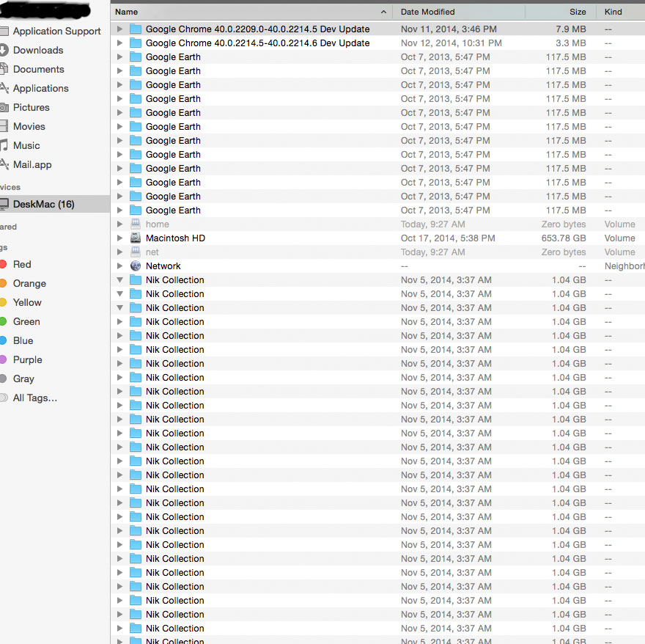Click folder icon of Chrome 40.0.2214.5-40.0.2214.6 update
Screen dimensions: 645x644
(x=136, y=43)
